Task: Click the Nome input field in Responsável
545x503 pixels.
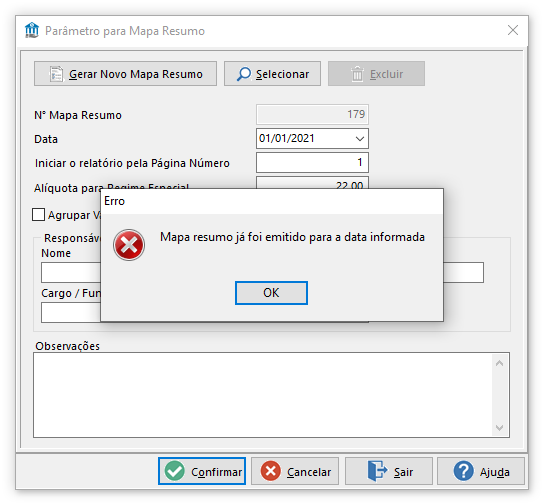Action: [71, 272]
